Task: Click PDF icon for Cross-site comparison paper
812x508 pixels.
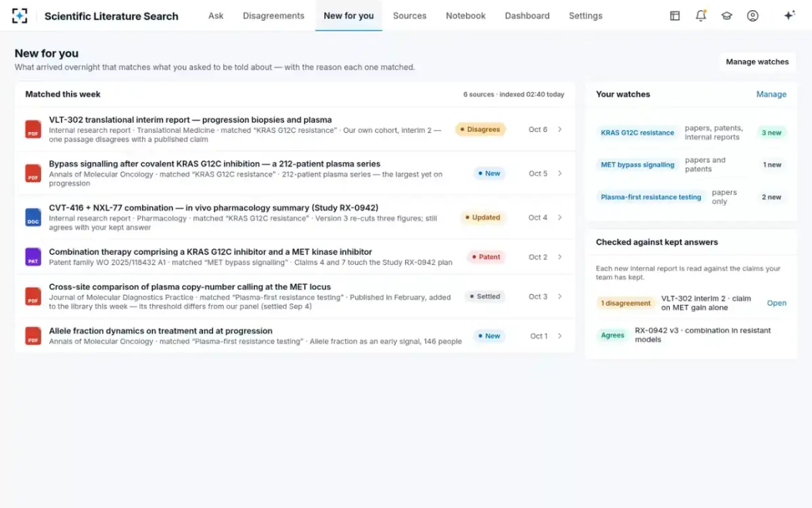Action: (33, 296)
